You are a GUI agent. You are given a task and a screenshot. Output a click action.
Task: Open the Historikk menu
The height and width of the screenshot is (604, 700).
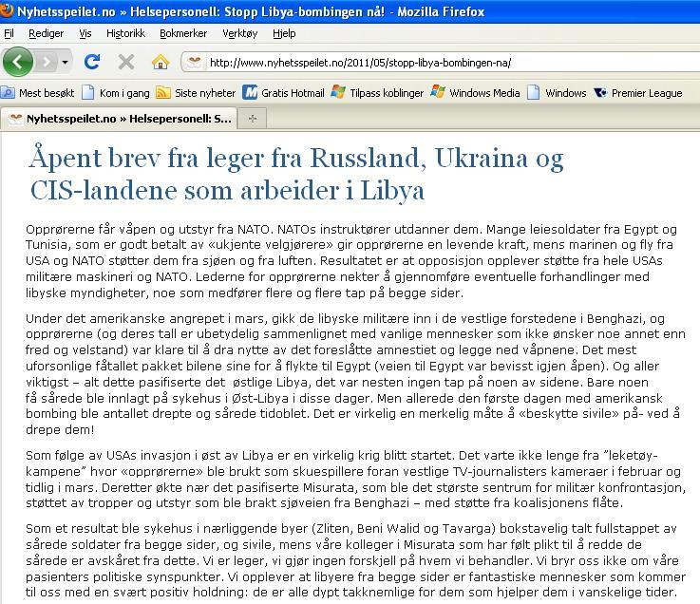pos(126,33)
